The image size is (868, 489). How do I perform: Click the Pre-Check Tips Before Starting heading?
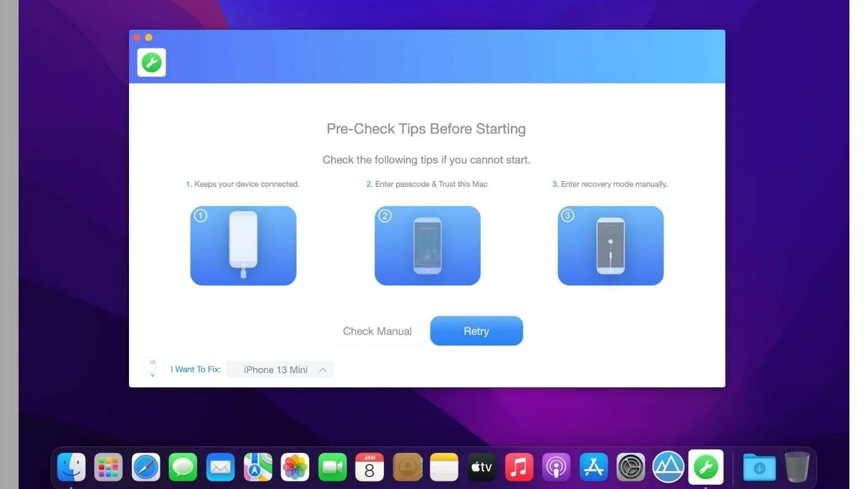426,128
